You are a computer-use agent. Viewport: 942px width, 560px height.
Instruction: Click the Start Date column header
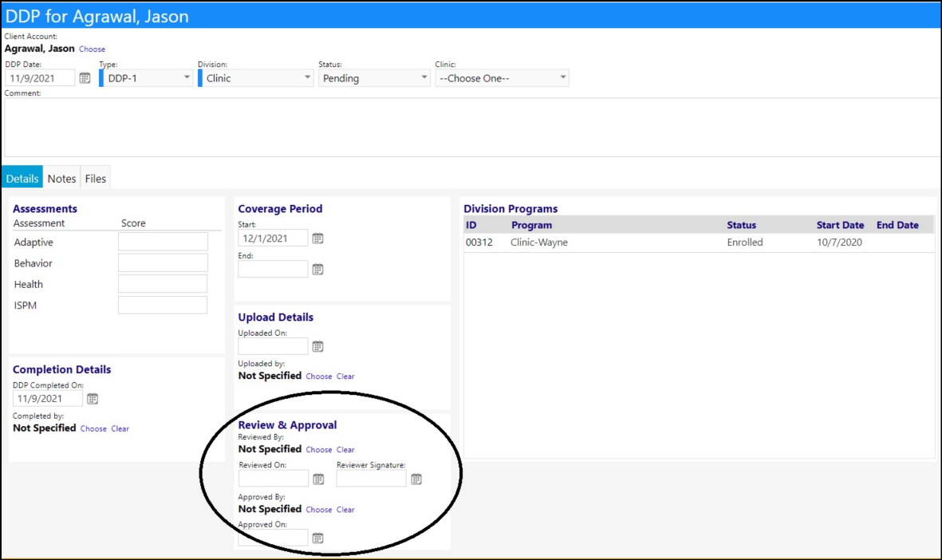[x=840, y=225]
